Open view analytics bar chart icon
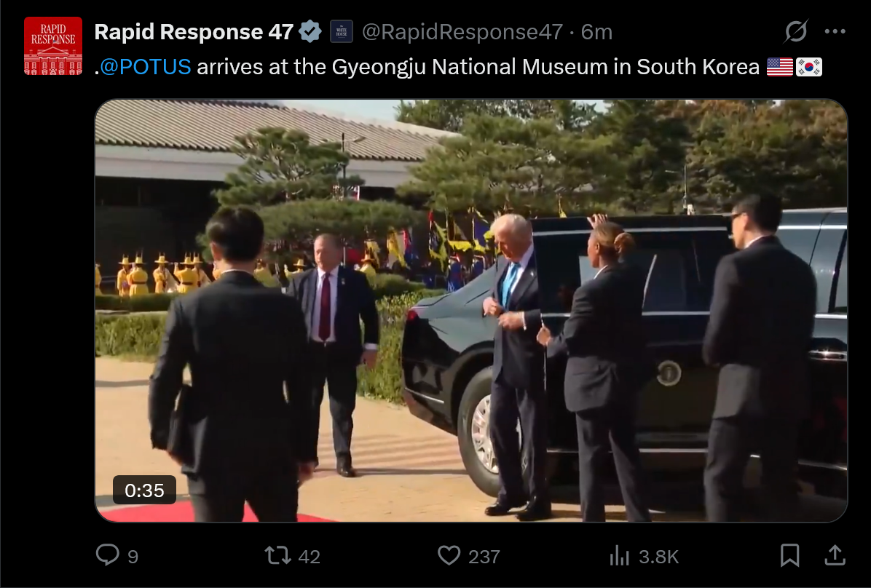 [619, 555]
